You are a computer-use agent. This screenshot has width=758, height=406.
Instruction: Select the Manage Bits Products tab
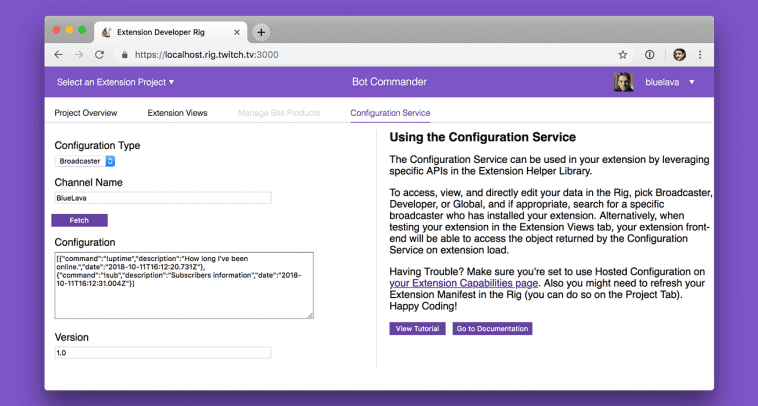point(279,113)
